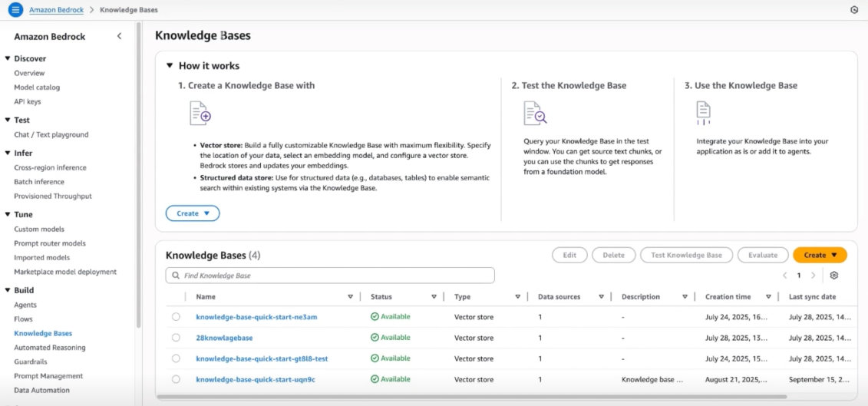
Task: Sort by Type column arrow
Action: tap(517, 297)
